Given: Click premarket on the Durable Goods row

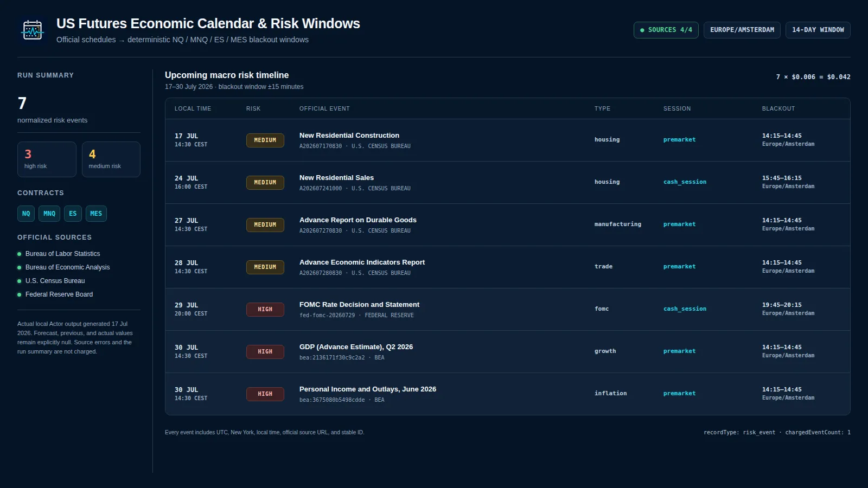Looking at the screenshot, I should click(679, 224).
